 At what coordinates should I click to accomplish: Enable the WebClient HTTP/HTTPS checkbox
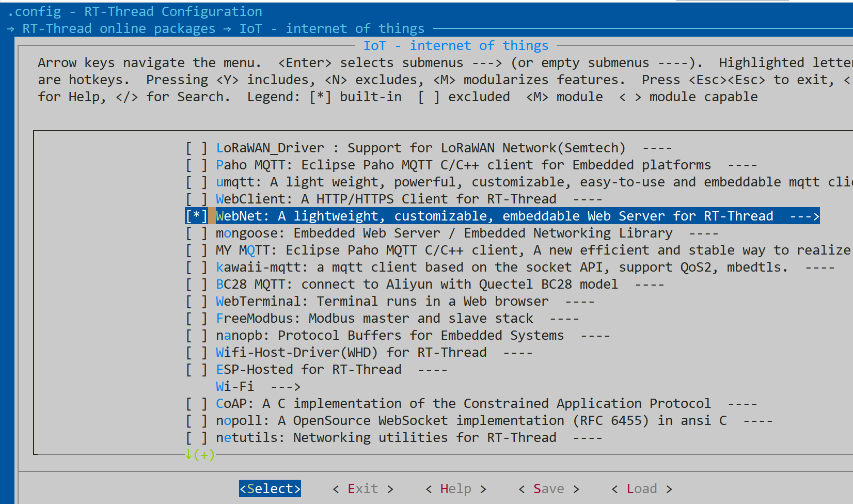pos(197,199)
